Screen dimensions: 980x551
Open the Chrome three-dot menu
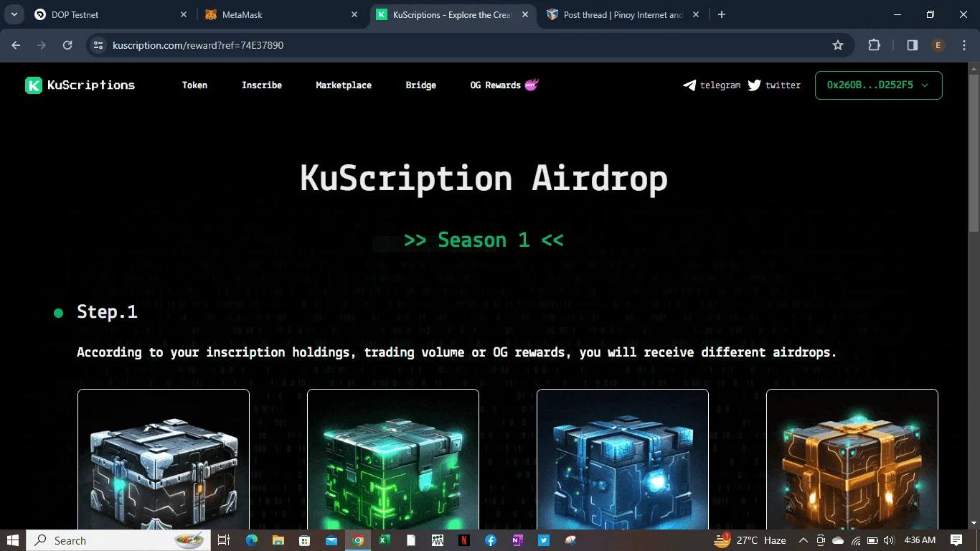click(x=964, y=45)
